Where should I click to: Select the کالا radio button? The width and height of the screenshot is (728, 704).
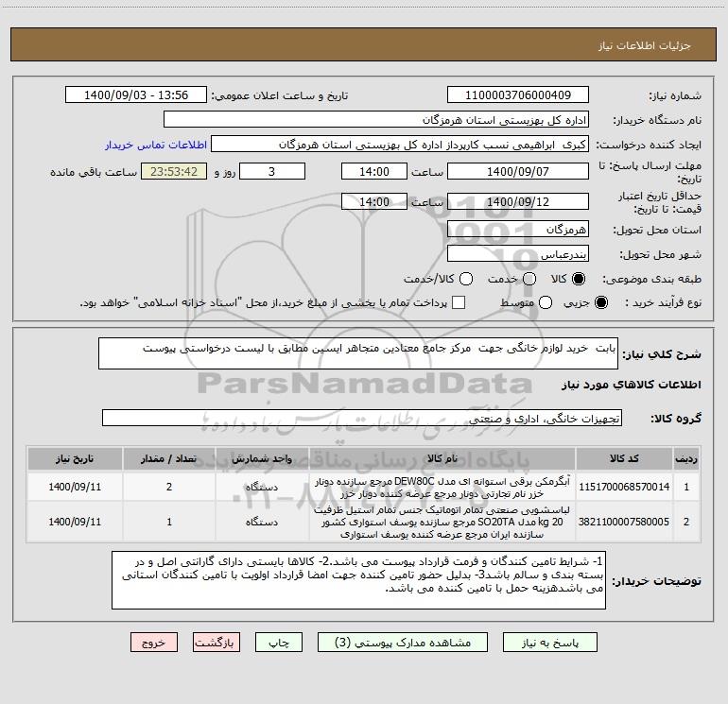[579, 279]
